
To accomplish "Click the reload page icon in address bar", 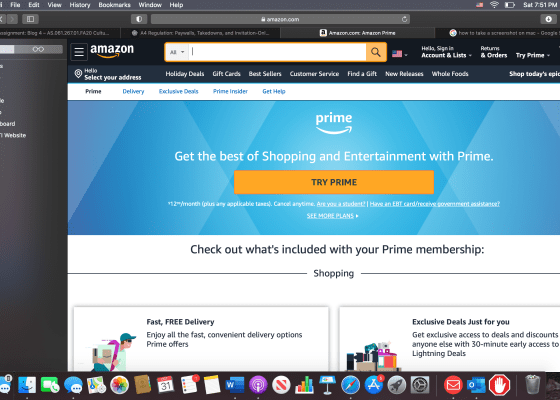I will (x=404, y=19).
